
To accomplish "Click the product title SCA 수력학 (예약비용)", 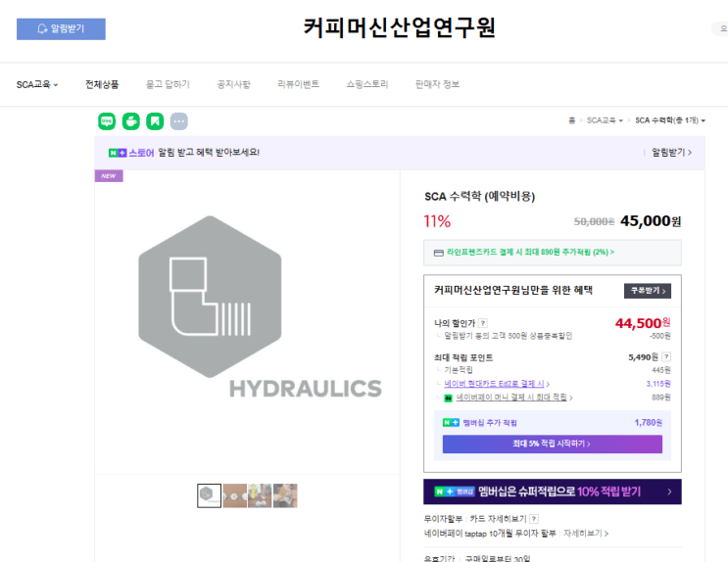I will coord(479,196).
